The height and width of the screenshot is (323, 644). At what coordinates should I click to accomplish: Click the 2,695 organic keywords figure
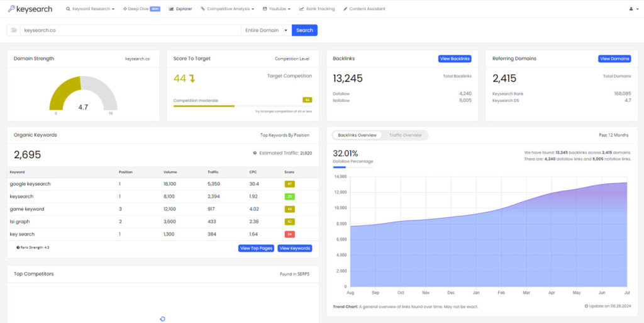(x=28, y=154)
